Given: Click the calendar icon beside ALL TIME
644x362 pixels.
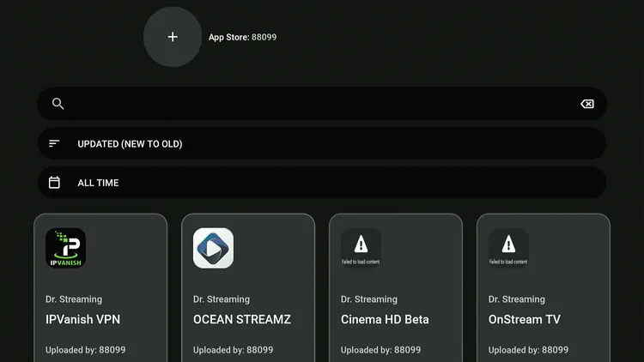Looking at the screenshot, I should tap(54, 183).
